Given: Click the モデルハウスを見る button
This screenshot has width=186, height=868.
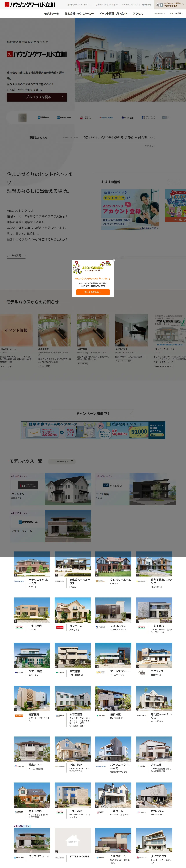Looking at the screenshot, I should [37, 97].
